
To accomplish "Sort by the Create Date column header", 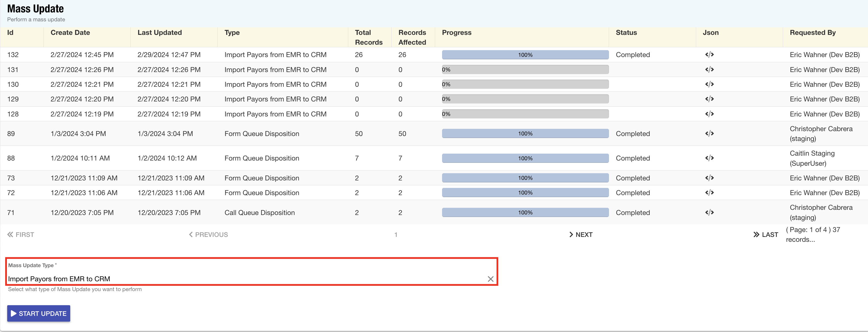I will point(70,33).
